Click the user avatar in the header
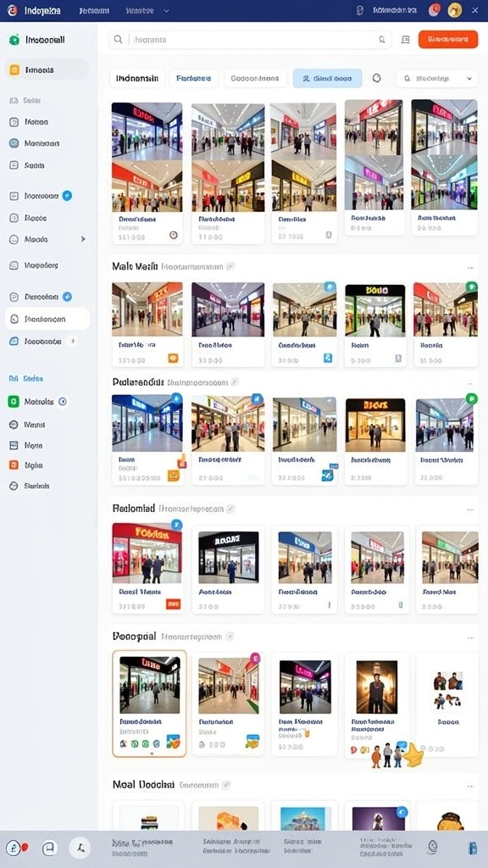Viewport: 488px width, 868px height. coord(455,10)
